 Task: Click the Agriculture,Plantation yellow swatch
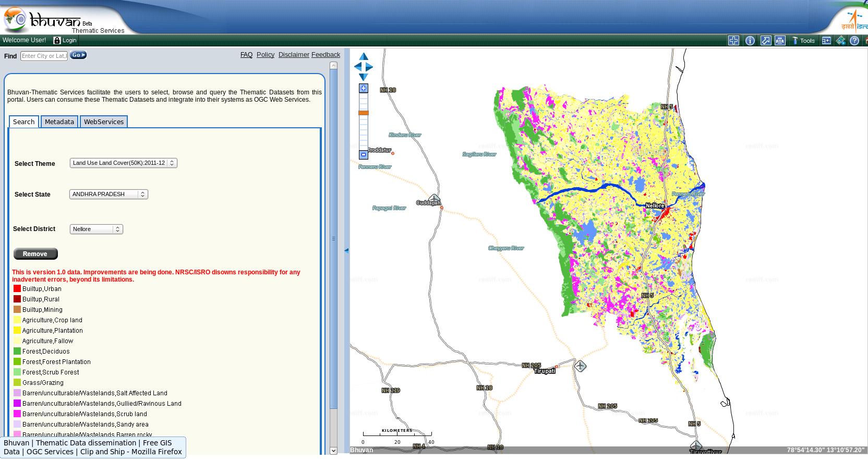click(17, 330)
